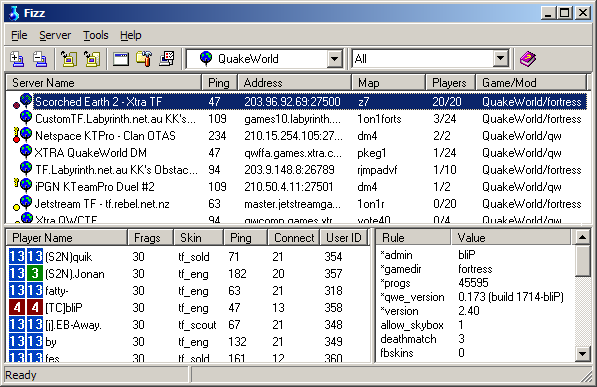
Task: Click the Ready status bar text
Action: pyautogui.click(x=21, y=375)
